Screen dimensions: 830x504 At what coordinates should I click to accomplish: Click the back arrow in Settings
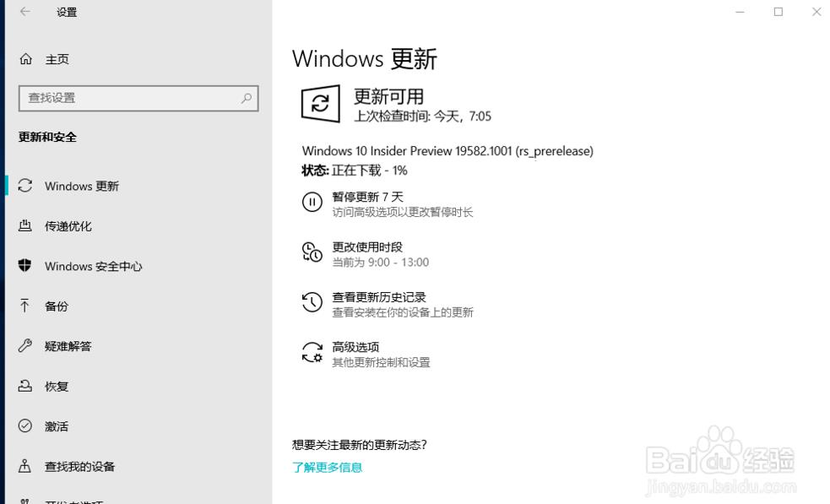click(24, 12)
